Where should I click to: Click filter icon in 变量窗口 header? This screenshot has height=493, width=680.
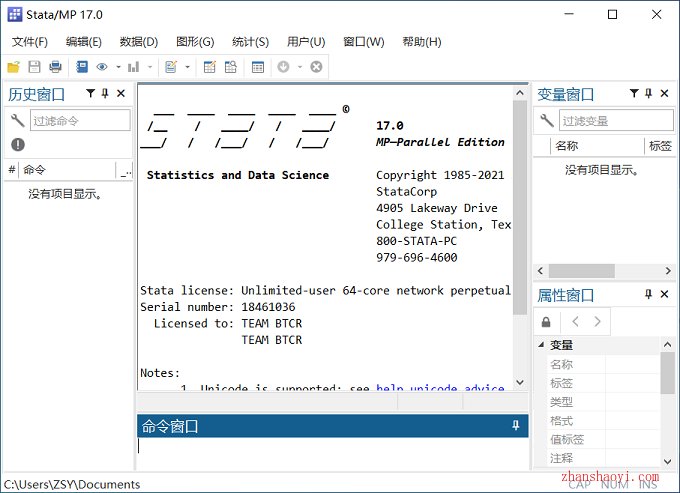click(x=634, y=93)
